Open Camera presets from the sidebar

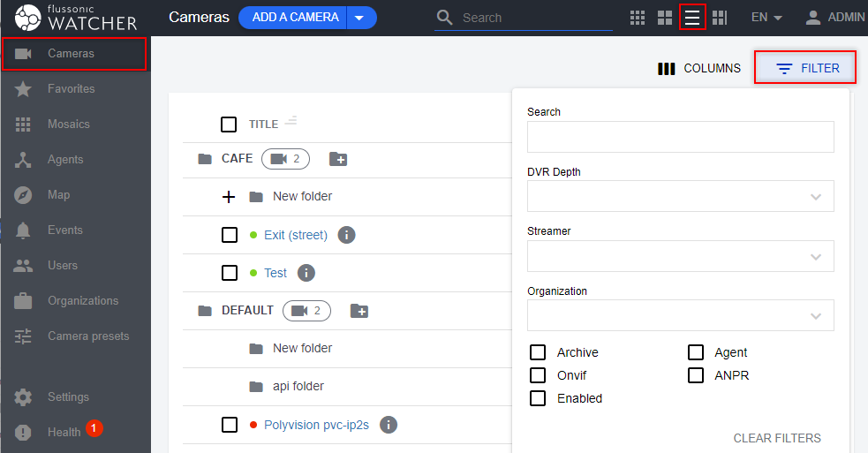[x=87, y=336]
